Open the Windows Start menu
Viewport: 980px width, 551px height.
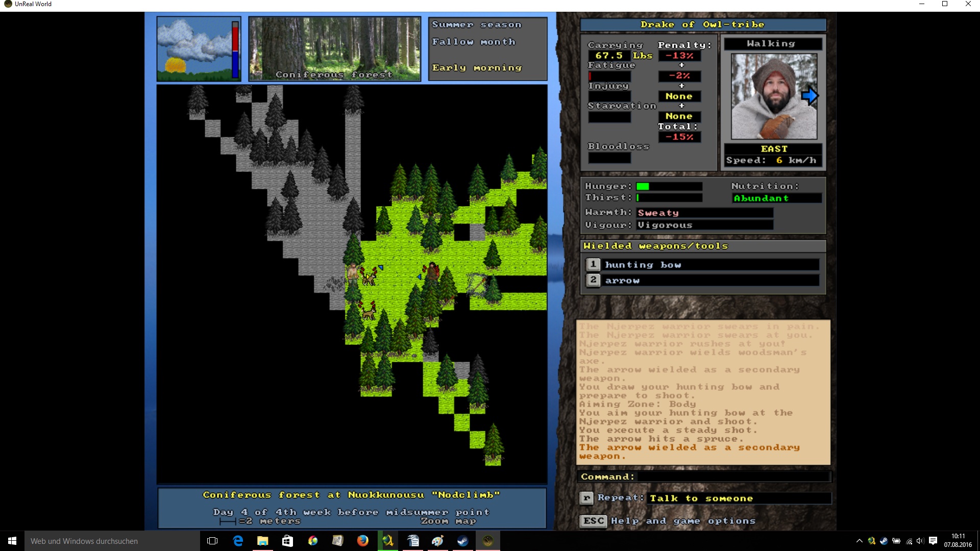[x=12, y=541]
